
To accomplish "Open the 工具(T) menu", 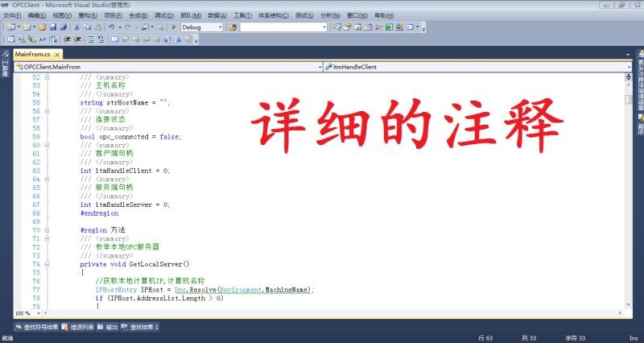I will pyautogui.click(x=242, y=15).
